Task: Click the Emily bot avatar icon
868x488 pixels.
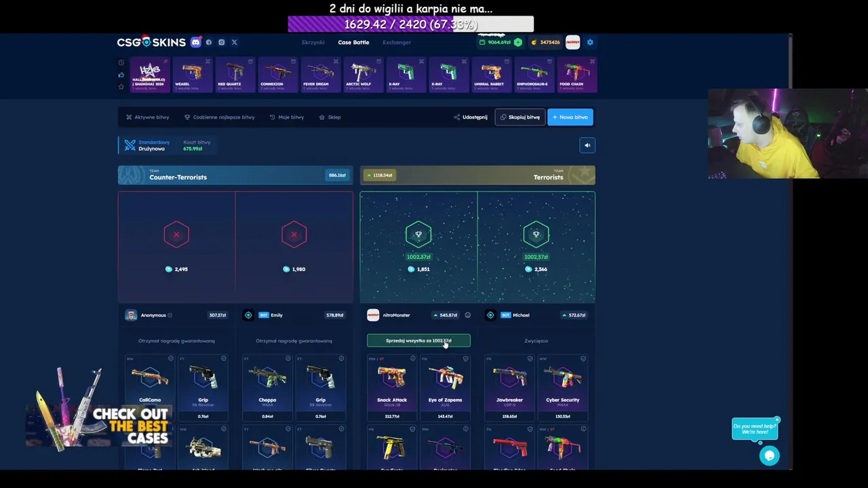Action: point(248,315)
